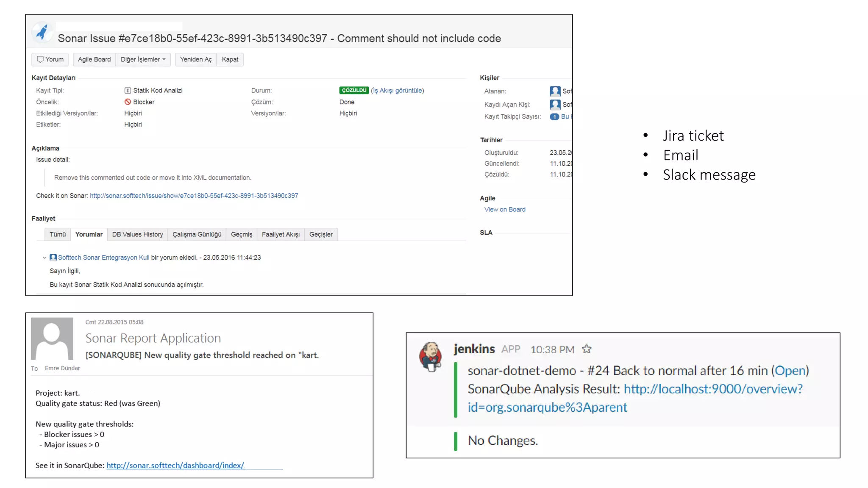Click the Kaydı Açan Kişi avatar
The image size is (868, 488).
click(x=555, y=104)
